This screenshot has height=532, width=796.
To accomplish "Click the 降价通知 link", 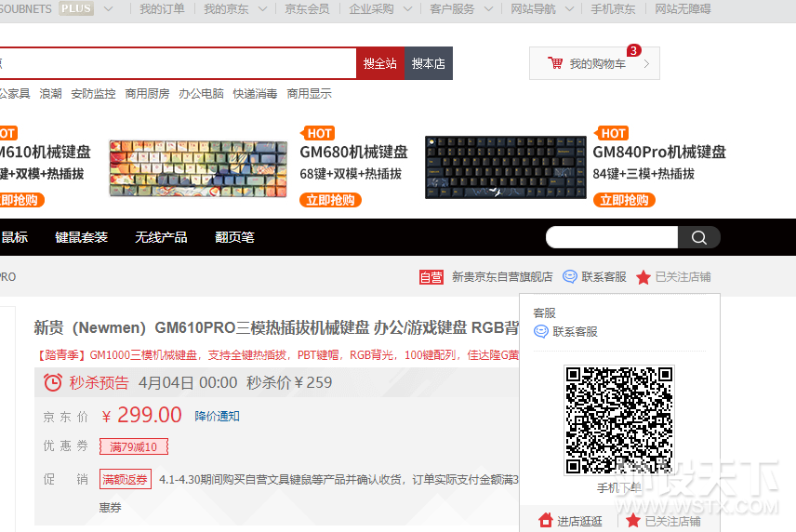I will (218, 417).
